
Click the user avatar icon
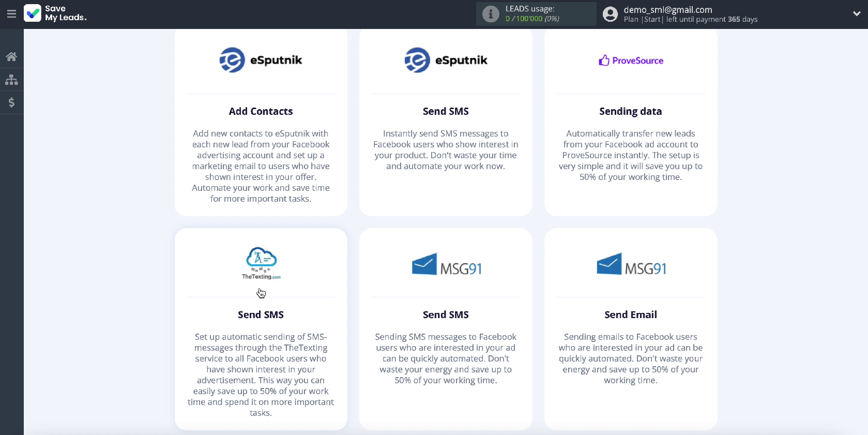click(x=610, y=14)
